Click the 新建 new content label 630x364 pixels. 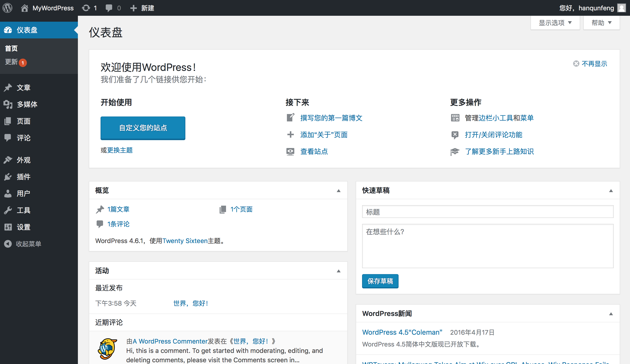click(147, 8)
